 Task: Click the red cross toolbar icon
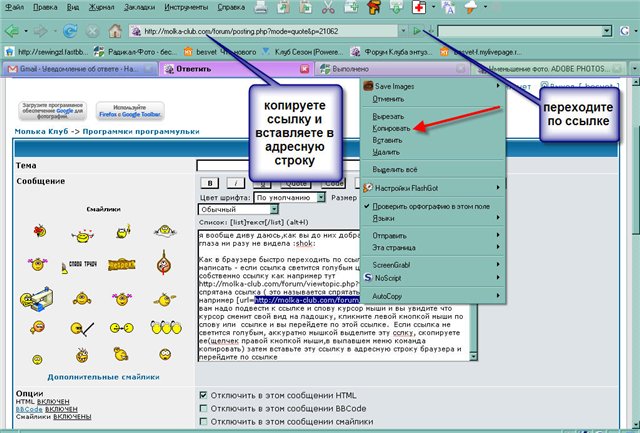pos(419,7)
